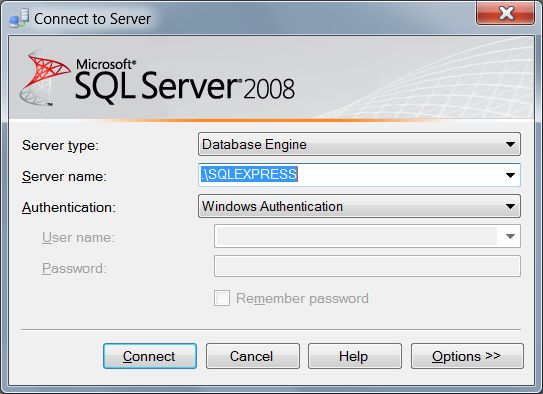
Task: Click the 'Server name:' label
Action: pyautogui.click(x=64, y=176)
